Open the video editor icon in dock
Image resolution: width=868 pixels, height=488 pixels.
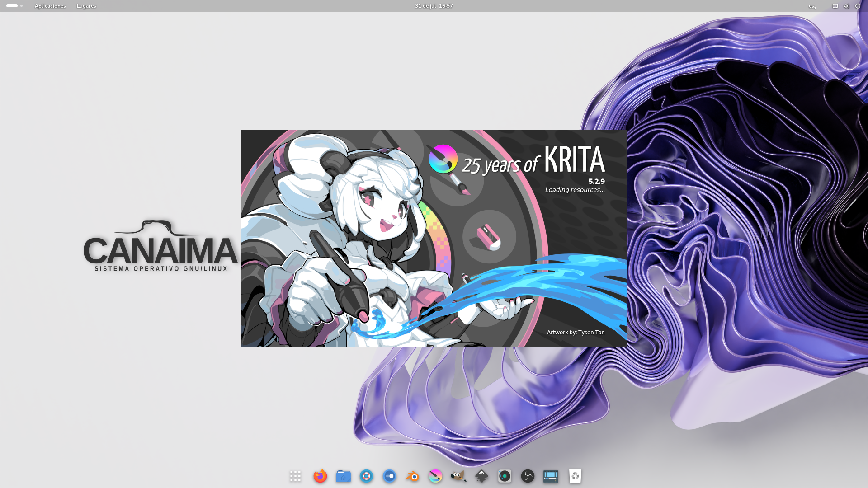click(551, 476)
